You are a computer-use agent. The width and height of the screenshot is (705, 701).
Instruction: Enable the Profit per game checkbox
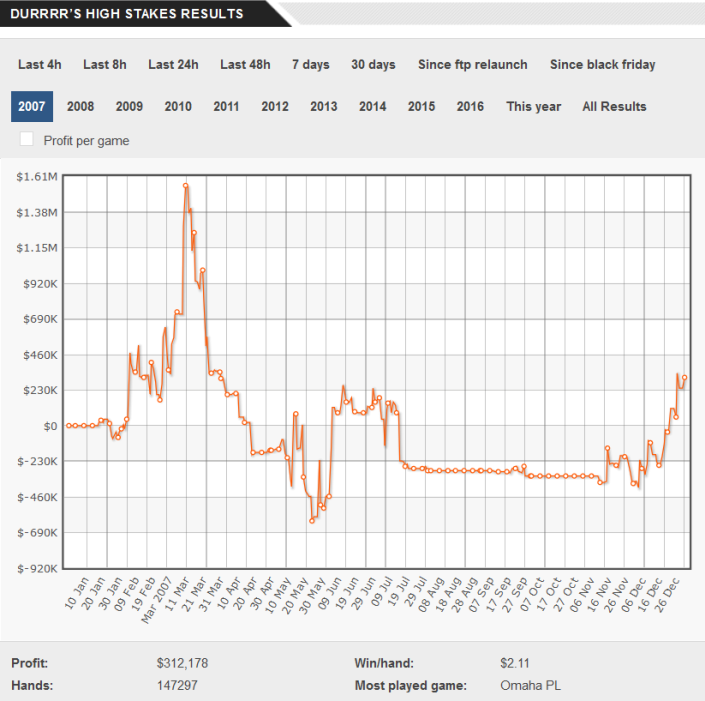tap(27, 139)
